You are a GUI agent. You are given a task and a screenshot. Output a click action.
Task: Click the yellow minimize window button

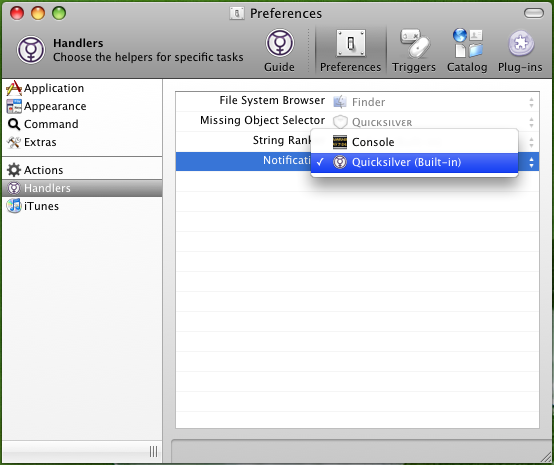pos(38,13)
